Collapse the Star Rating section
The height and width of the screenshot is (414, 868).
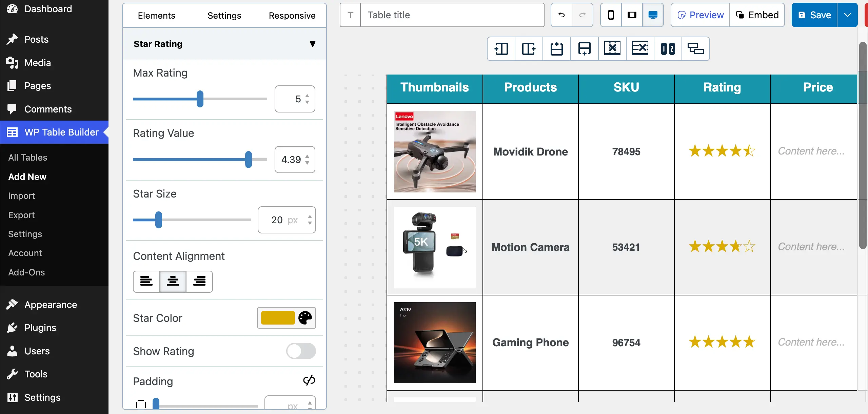(x=312, y=44)
